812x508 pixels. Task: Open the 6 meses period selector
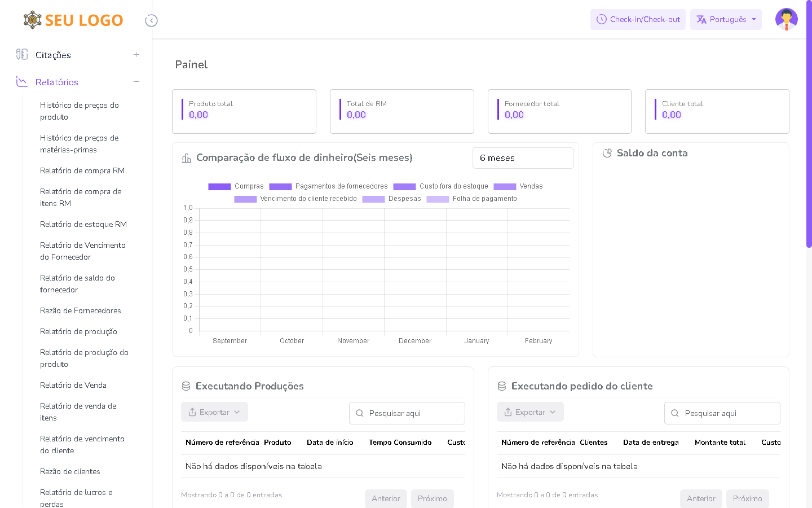tap(523, 158)
